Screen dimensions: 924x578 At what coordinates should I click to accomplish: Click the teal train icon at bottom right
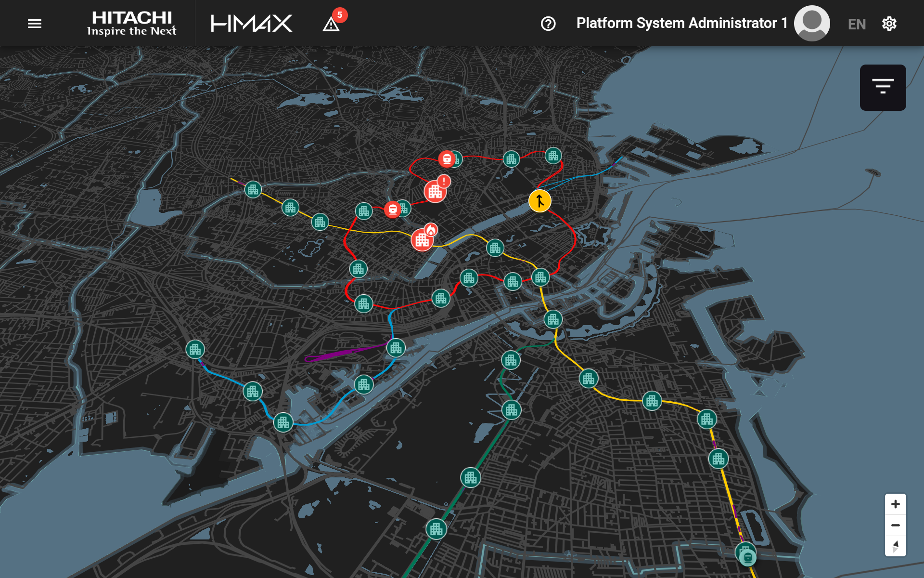point(747,558)
